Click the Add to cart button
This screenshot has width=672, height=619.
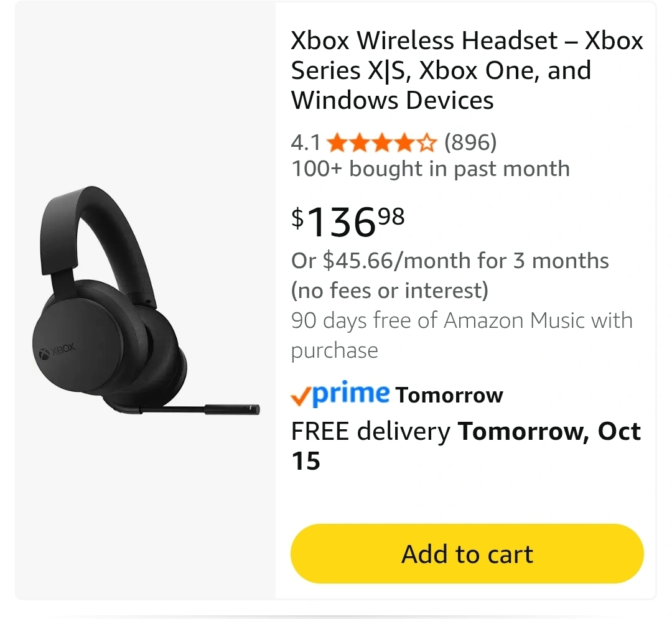click(x=467, y=554)
